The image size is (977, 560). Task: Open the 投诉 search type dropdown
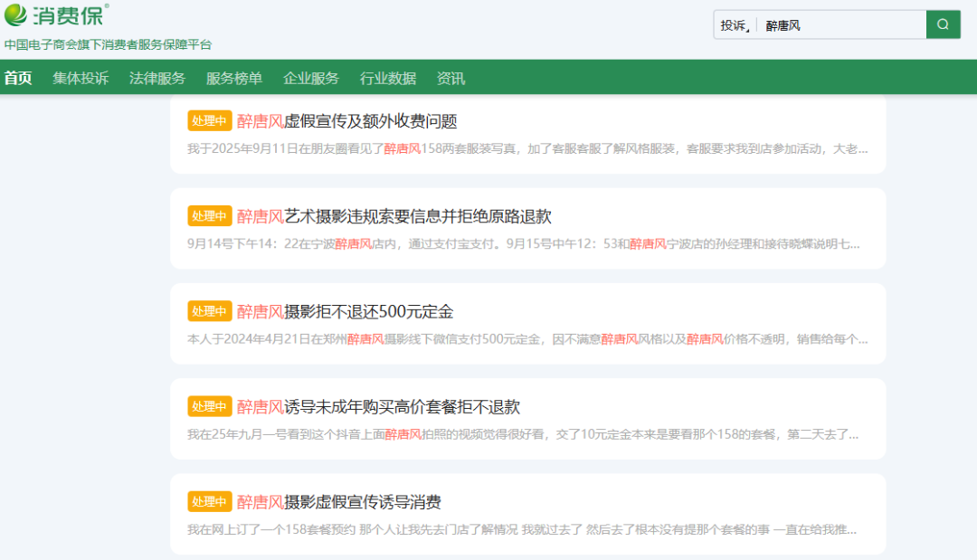(735, 25)
